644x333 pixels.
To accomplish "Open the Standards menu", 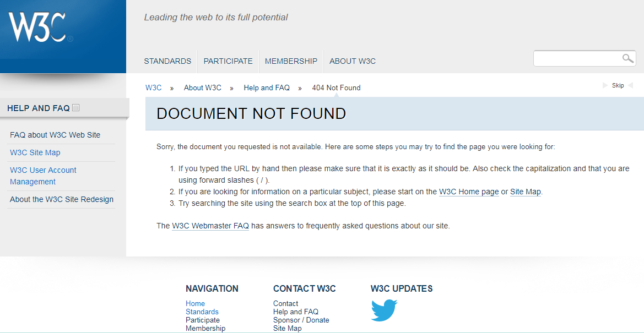I will [x=167, y=61].
